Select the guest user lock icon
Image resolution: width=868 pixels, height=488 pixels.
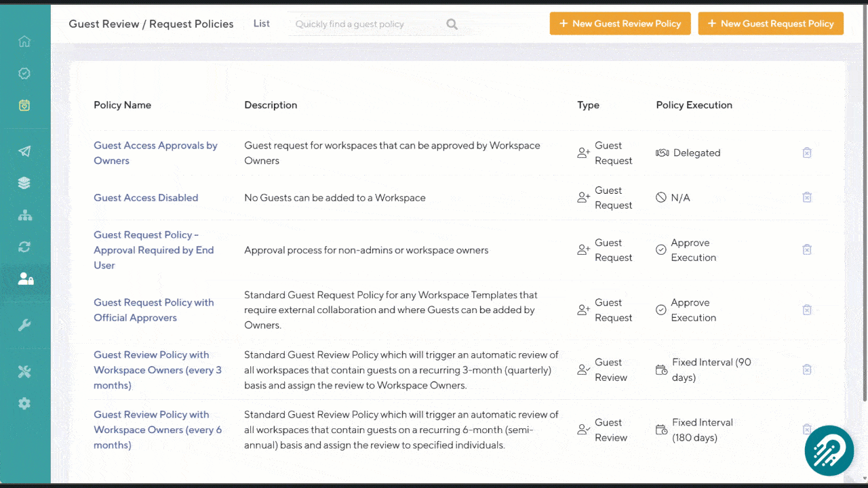(x=24, y=278)
